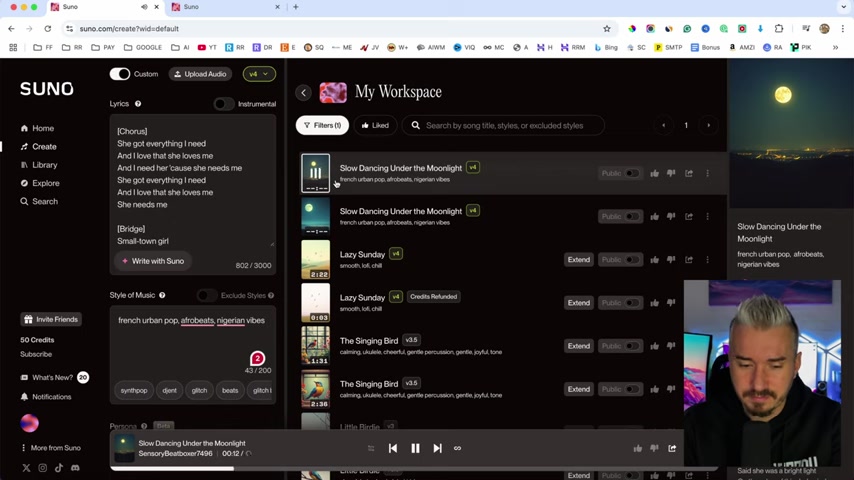The height and width of the screenshot is (480, 854).
Task: Click Upload Audio button
Action: coord(200,74)
